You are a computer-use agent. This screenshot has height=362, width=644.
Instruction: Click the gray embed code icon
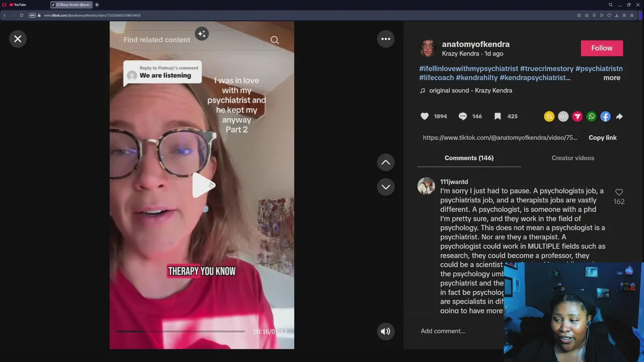click(x=563, y=116)
